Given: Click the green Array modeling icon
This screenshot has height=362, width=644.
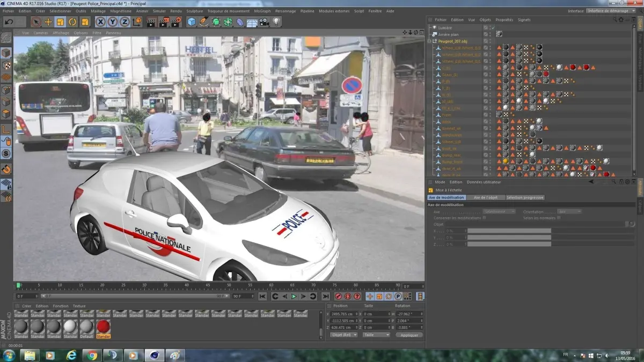Looking at the screenshot, I should point(228,22).
